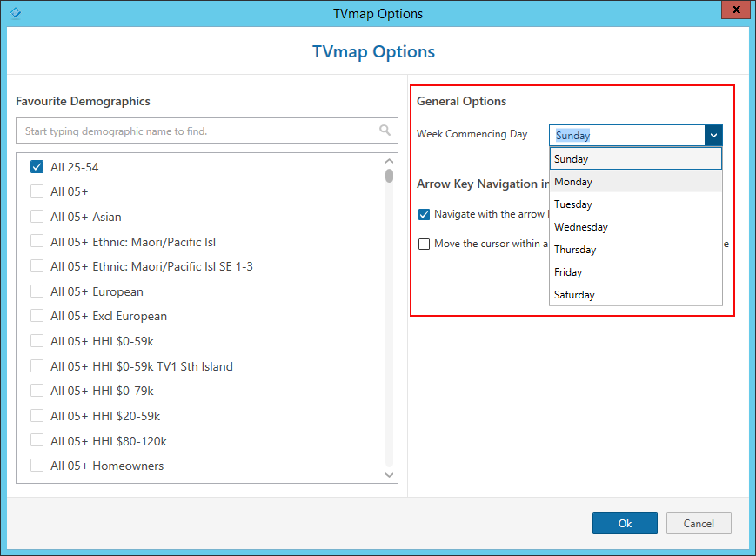Select Sunday from the day list
756x556 pixels.
tap(635, 158)
